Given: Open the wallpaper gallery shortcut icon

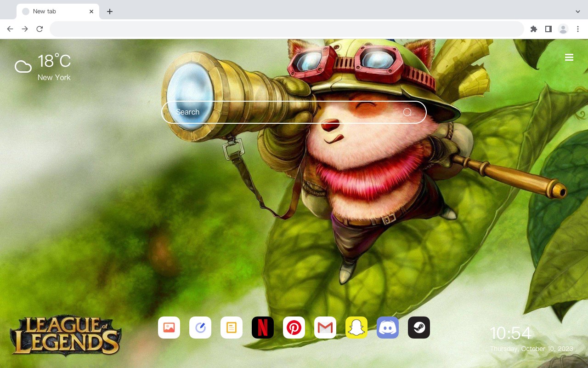Looking at the screenshot, I should coord(169,328).
